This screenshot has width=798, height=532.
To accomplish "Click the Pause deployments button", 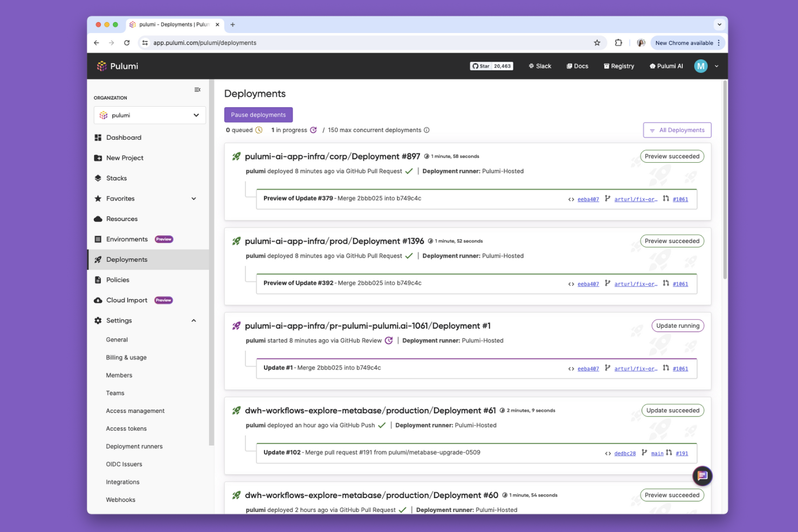I will (258, 114).
